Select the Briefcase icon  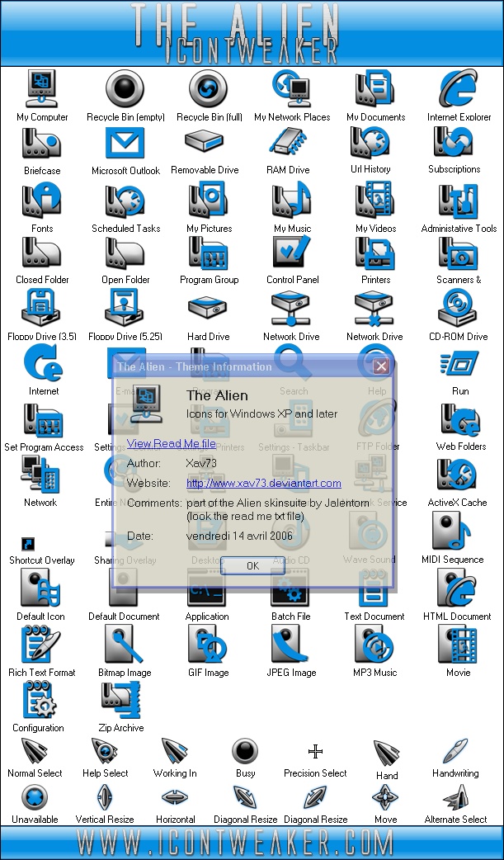click(x=42, y=143)
